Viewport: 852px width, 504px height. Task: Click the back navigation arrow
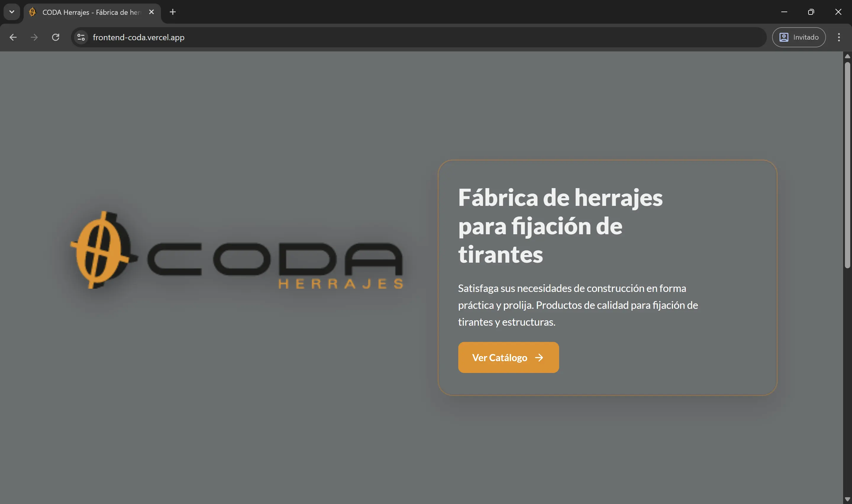[13, 37]
